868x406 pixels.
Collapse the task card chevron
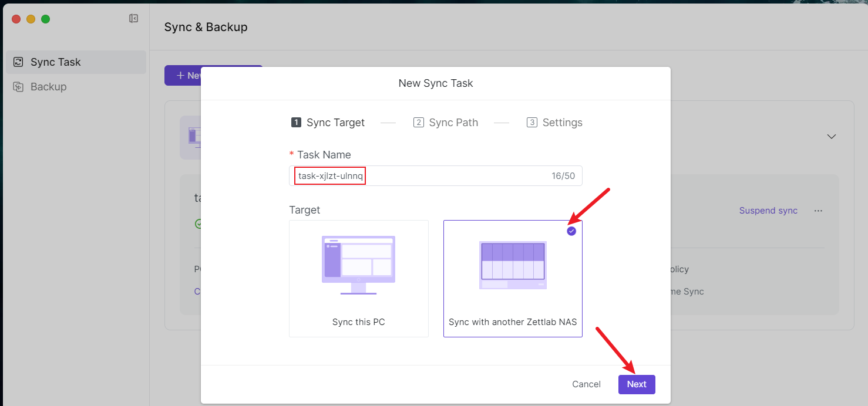coord(831,136)
